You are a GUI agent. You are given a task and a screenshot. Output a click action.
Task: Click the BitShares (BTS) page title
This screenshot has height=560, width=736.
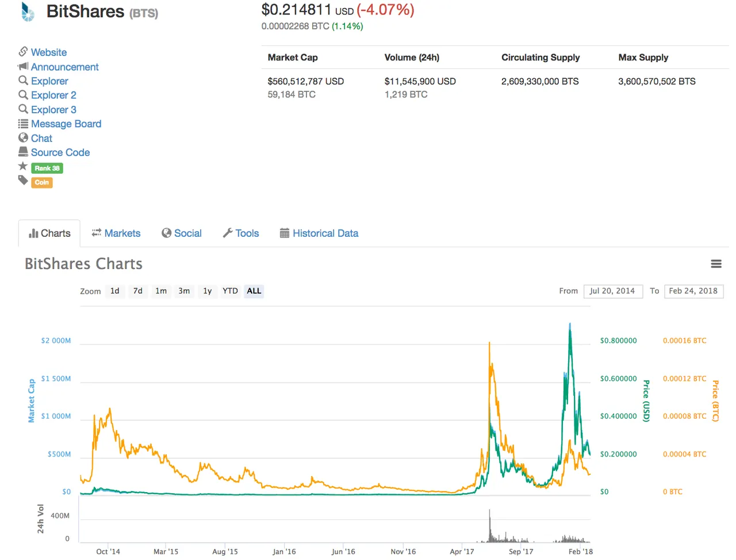[102, 11]
